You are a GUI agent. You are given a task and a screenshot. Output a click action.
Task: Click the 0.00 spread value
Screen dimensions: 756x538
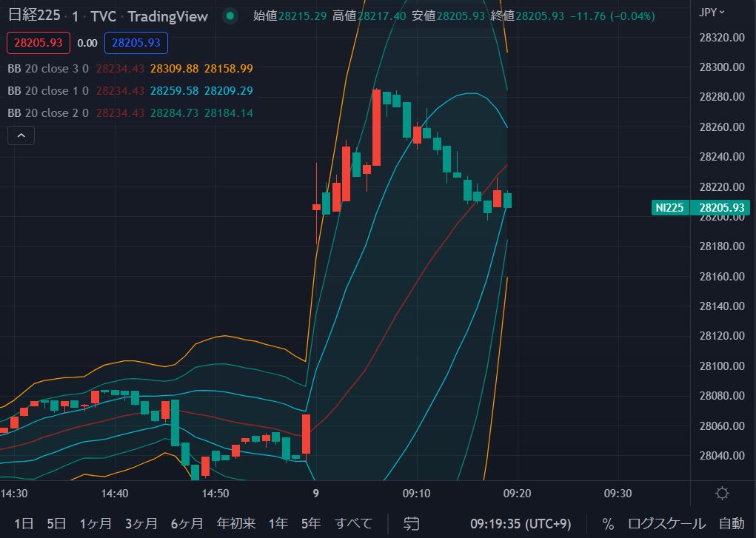(87, 44)
